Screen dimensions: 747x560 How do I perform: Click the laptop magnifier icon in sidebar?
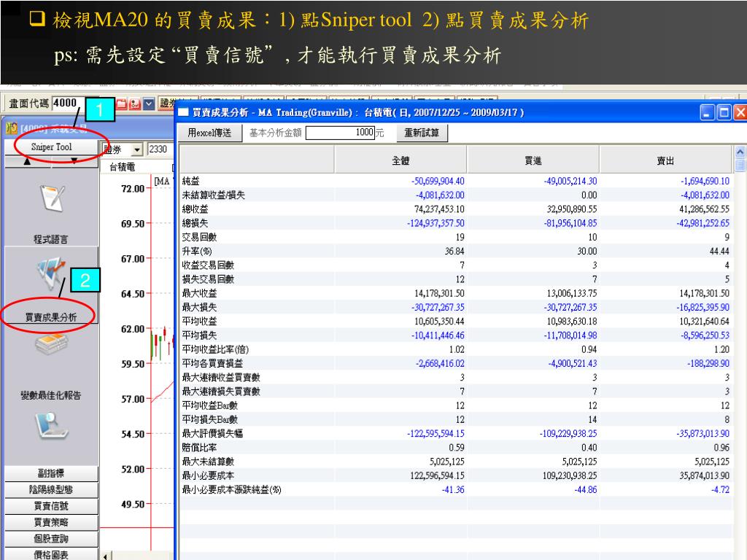click(52, 426)
